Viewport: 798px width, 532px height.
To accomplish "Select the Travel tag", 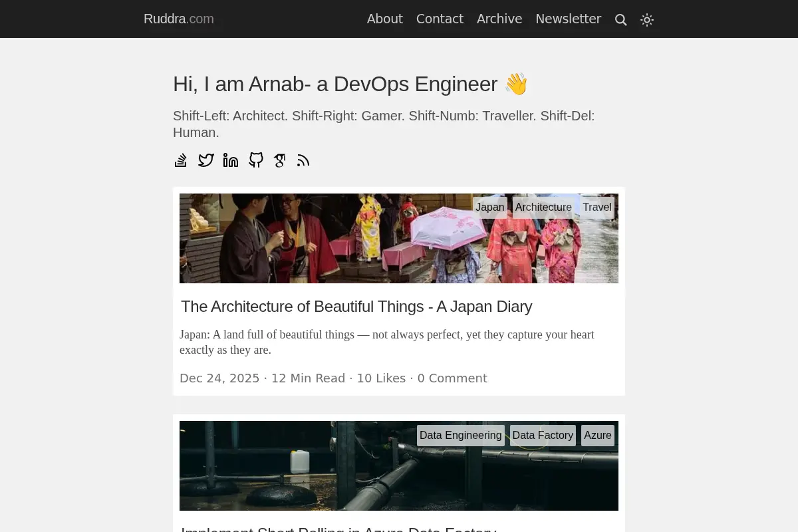I will coord(597,207).
